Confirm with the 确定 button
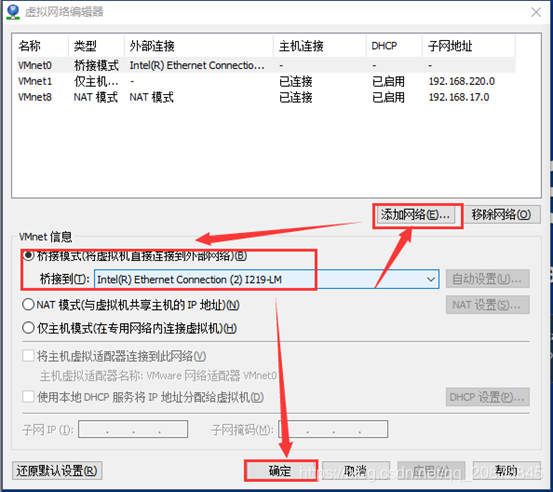553x492 pixels. [281, 470]
